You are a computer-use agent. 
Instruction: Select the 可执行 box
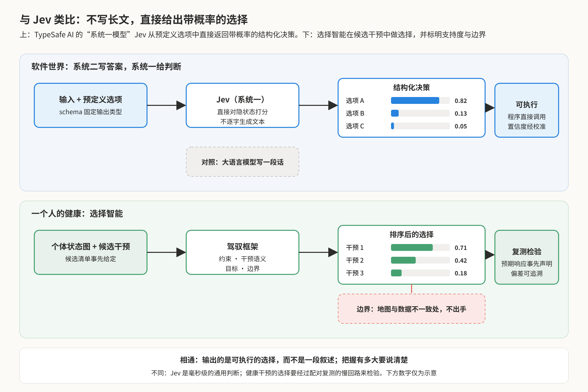tap(527, 110)
